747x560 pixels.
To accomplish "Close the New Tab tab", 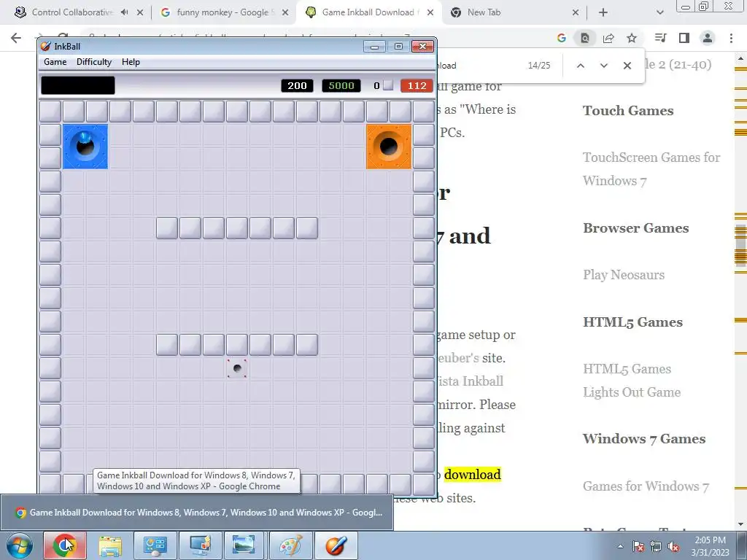I will click(576, 12).
